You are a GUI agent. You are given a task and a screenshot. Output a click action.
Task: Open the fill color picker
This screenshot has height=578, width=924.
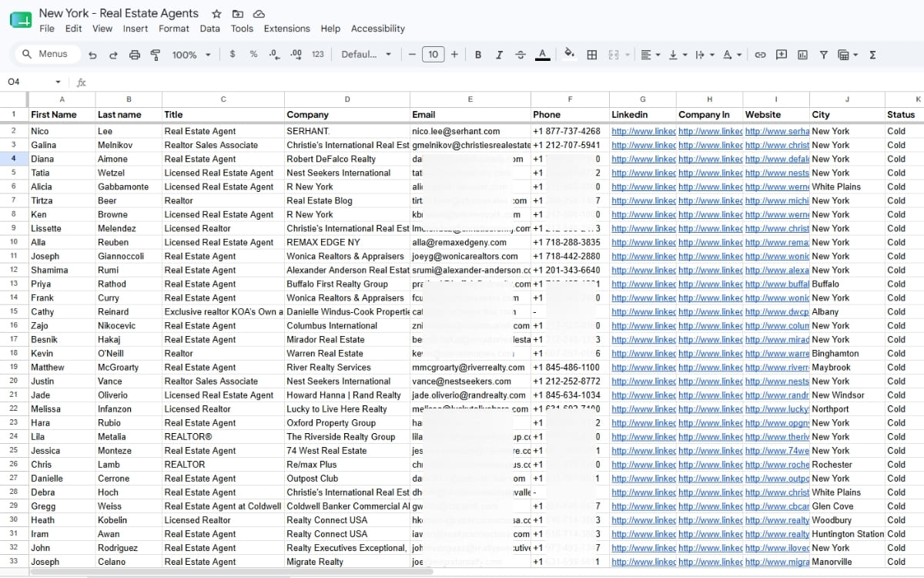(x=570, y=55)
